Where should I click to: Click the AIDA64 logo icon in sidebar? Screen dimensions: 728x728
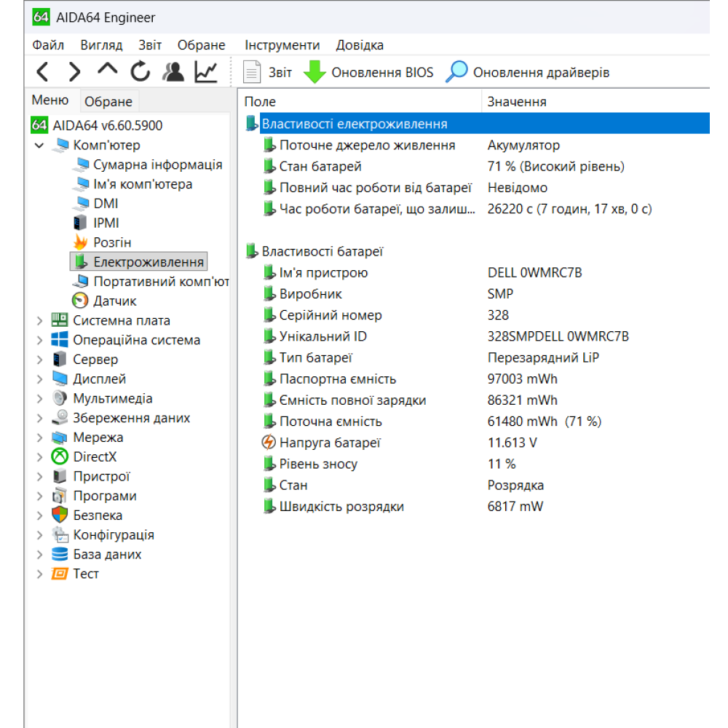tap(40, 125)
